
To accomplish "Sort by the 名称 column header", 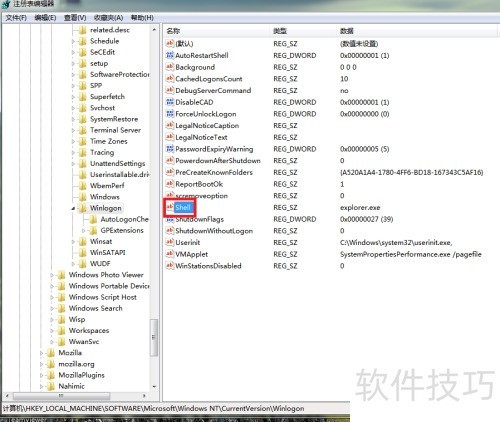I will (217, 31).
